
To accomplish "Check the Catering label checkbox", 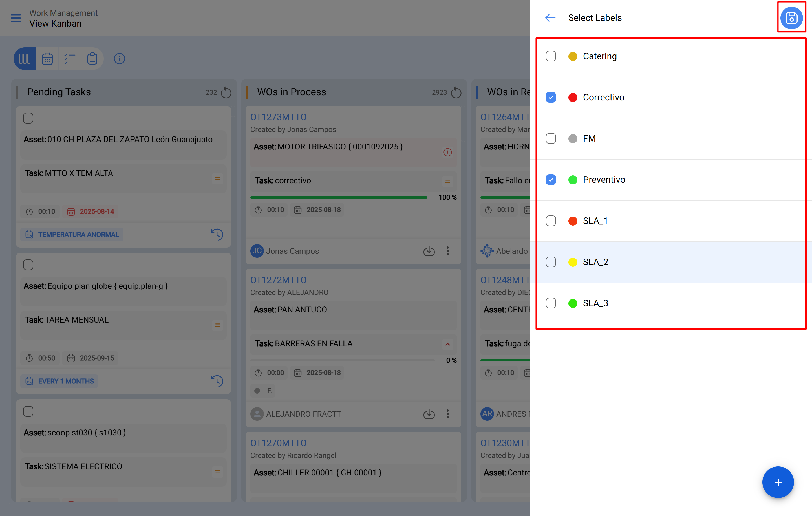I will coord(551,56).
